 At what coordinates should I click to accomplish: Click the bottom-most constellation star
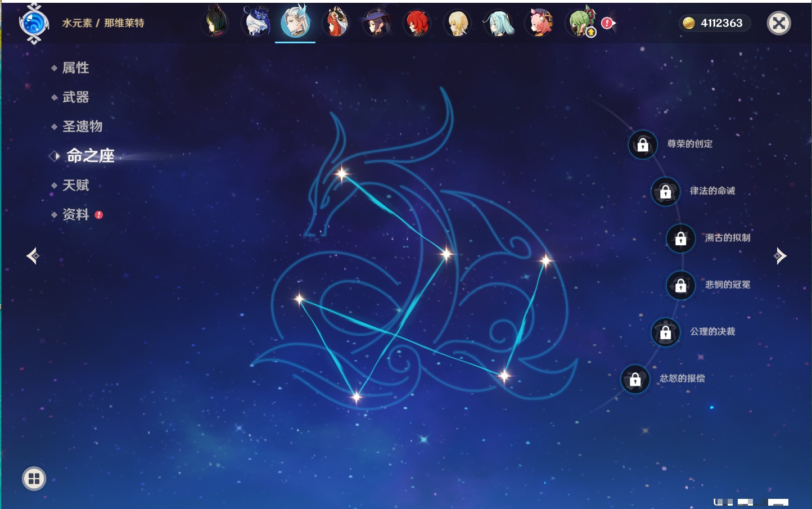(x=356, y=397)
